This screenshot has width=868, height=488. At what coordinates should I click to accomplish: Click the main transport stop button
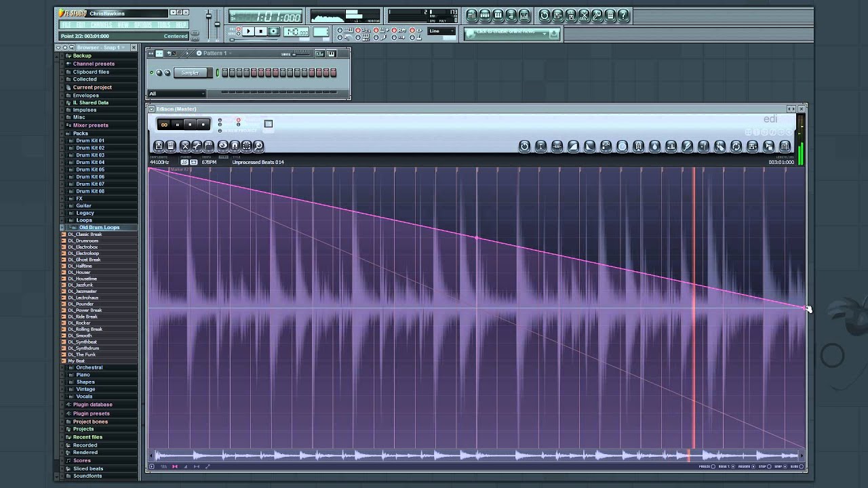pos(261,31)
